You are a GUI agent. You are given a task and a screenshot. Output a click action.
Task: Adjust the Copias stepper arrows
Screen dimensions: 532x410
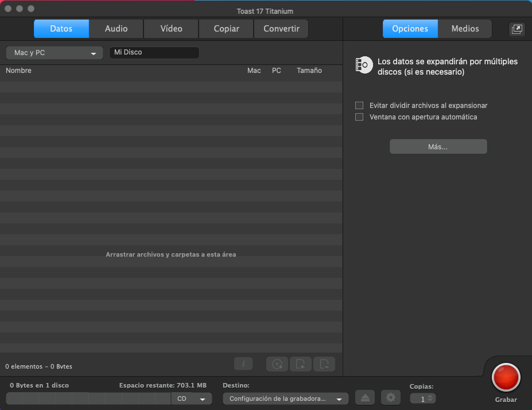click(x=430, y=399)
